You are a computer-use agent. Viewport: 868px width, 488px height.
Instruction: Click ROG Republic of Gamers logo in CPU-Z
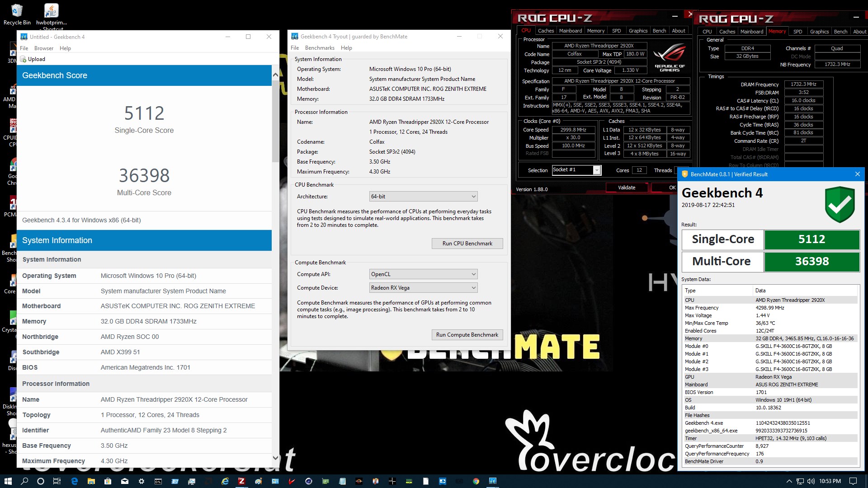670,58
